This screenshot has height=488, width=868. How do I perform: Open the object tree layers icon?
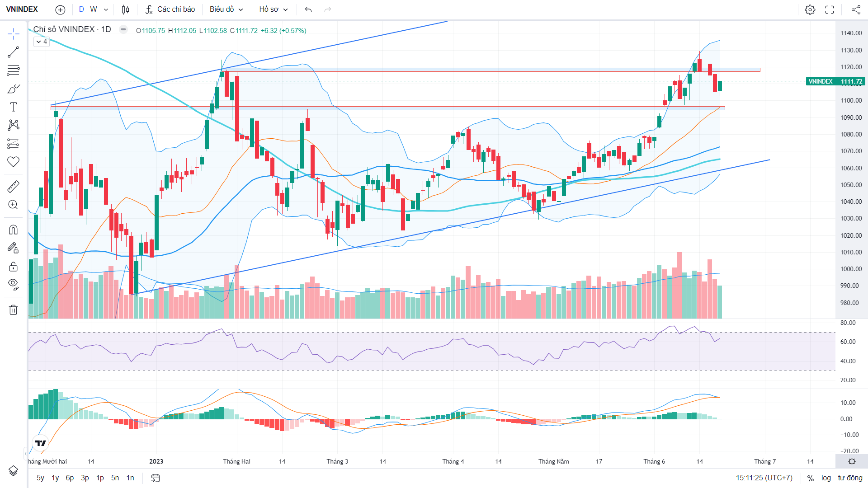(14, 471)
